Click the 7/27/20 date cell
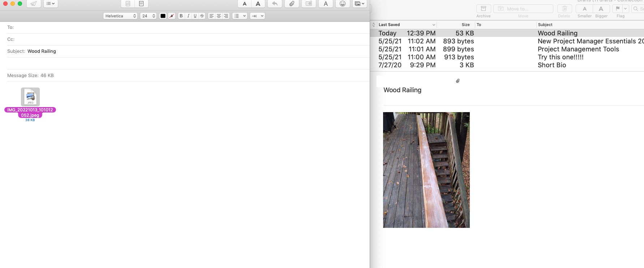This screenshot has width=644, height=268. pos(390,65)
